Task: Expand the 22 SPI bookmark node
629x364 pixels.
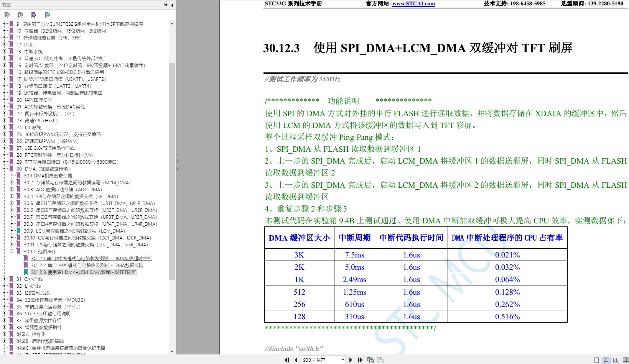Action: pos(5,113)
